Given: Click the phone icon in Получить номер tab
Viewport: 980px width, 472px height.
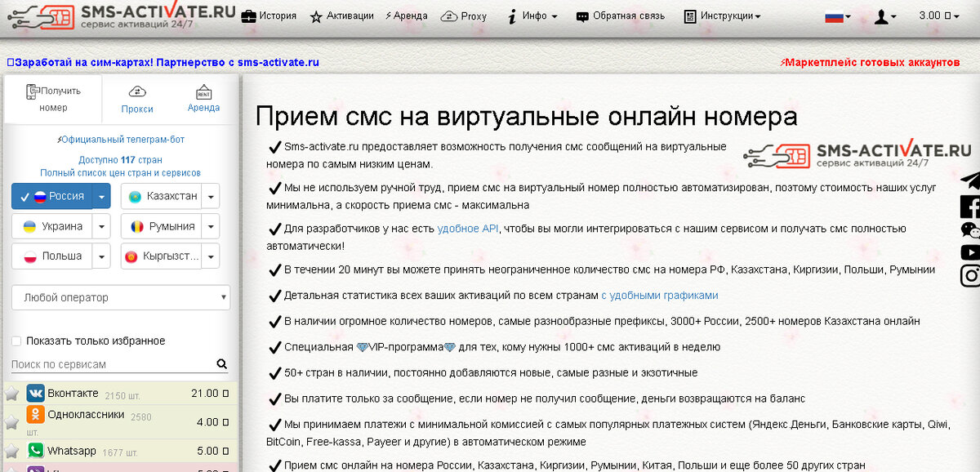Looking at the screenshot, I should [x=33, y=91].
